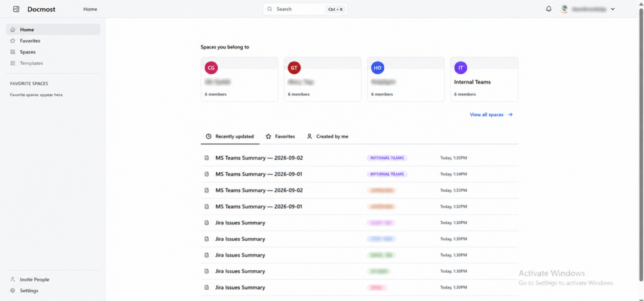Viewport: 644px width, 301px height.
Task: Click the INTERNAL TEAMS badge on the first row
Action: tap(387, 158)
